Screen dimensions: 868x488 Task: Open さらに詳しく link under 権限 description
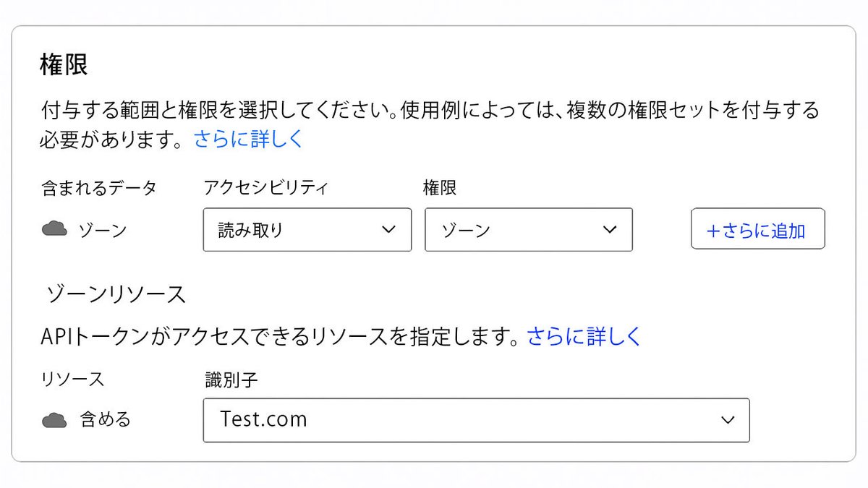[x=248, y=139]
